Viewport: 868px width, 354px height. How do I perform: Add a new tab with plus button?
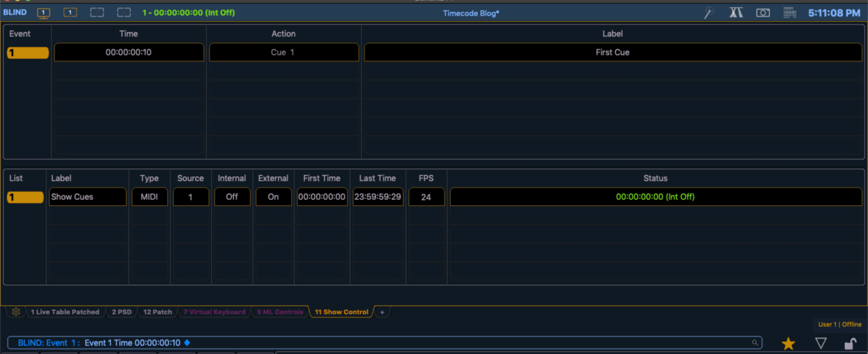click(x=382, y=312)
